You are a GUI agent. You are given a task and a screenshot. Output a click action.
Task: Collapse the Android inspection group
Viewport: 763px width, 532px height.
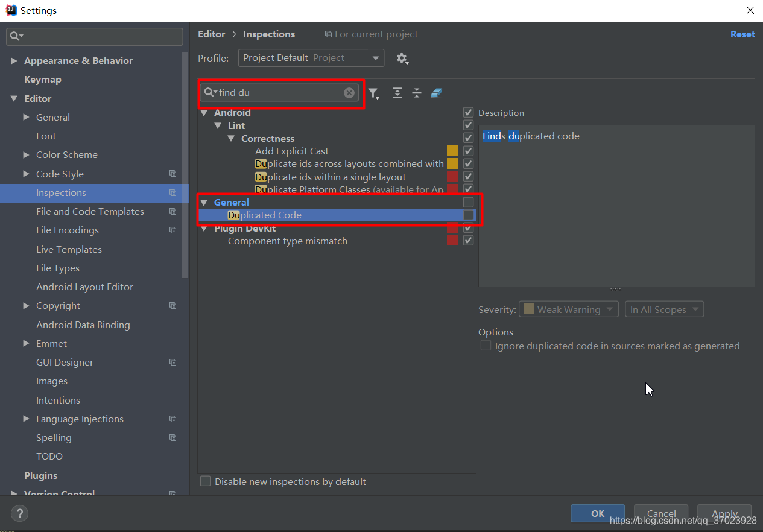coord(205,113)
